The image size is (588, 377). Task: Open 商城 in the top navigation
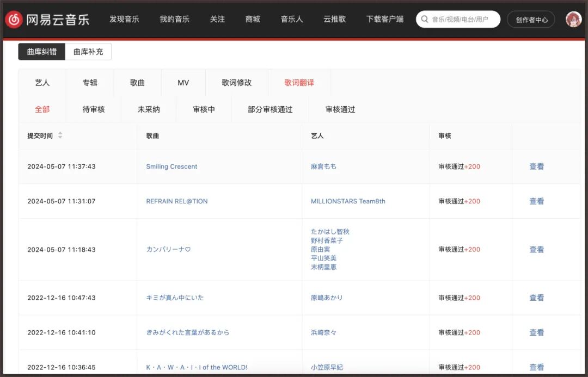pos(253,19)
